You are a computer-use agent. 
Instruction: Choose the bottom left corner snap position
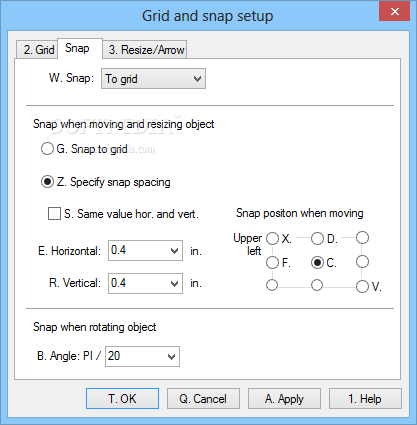(272, 285)
